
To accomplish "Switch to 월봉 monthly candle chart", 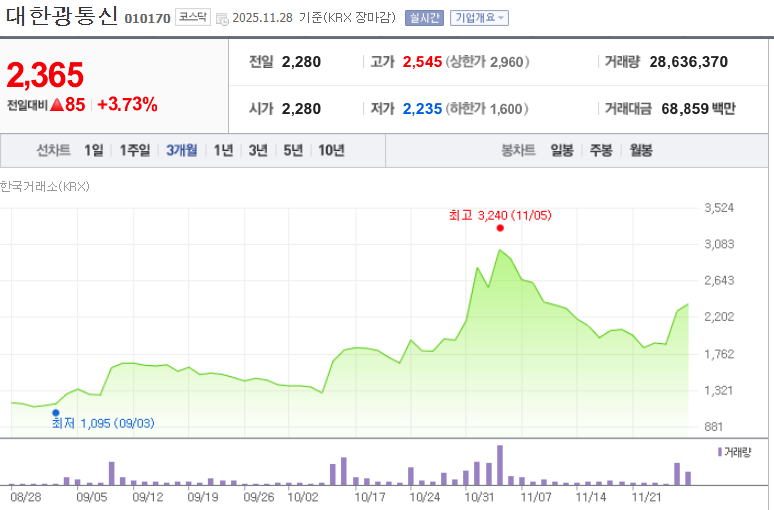I will [x=641, y=150].
